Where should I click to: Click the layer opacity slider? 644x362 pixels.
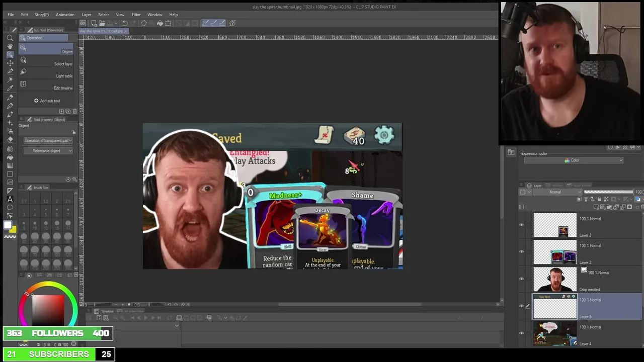tap(609, 192)
